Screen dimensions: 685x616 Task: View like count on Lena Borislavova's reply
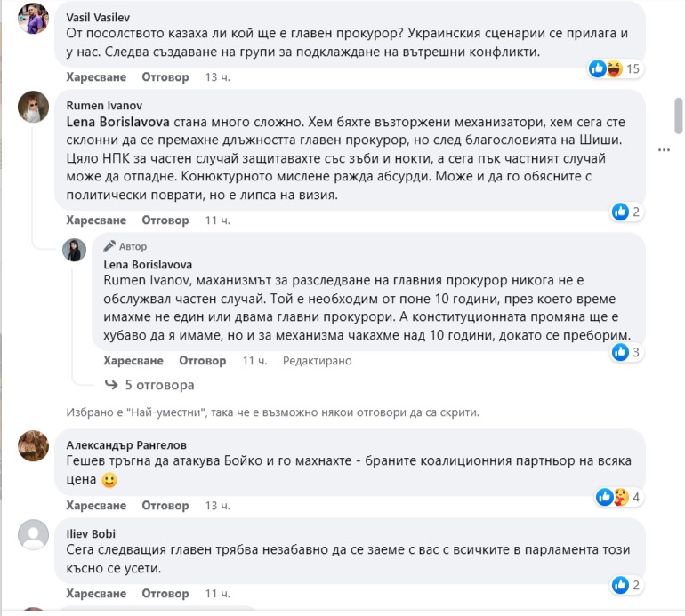tap(626, 352)
